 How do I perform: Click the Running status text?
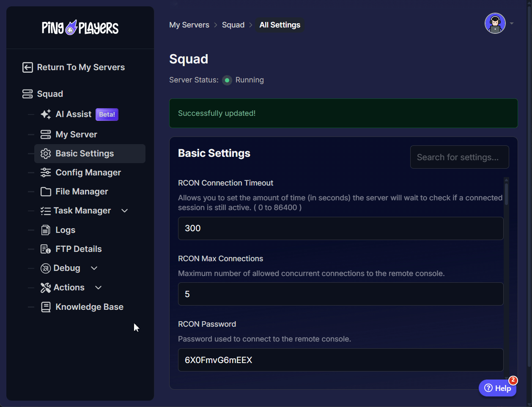click(x=250, y=80)
